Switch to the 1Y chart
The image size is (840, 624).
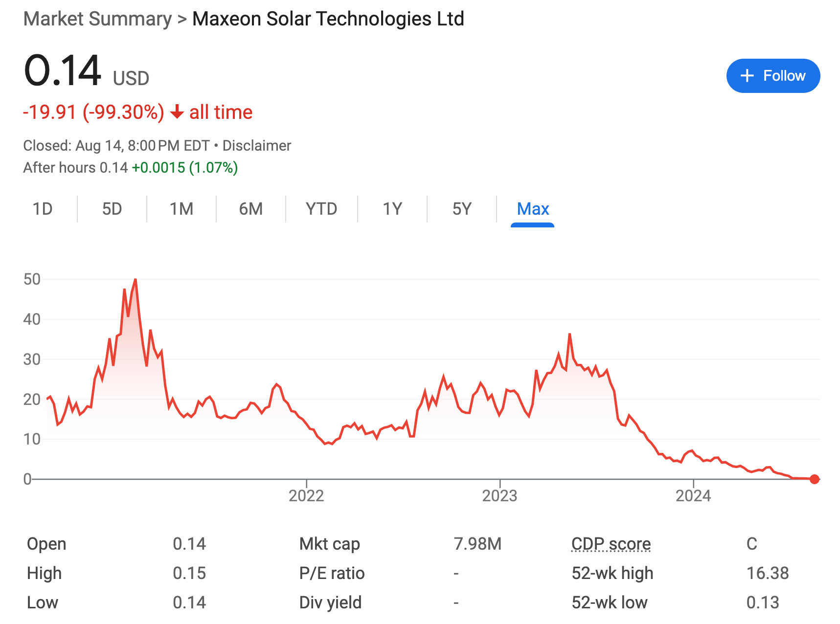pyautogui.click(x=392, y=209)
